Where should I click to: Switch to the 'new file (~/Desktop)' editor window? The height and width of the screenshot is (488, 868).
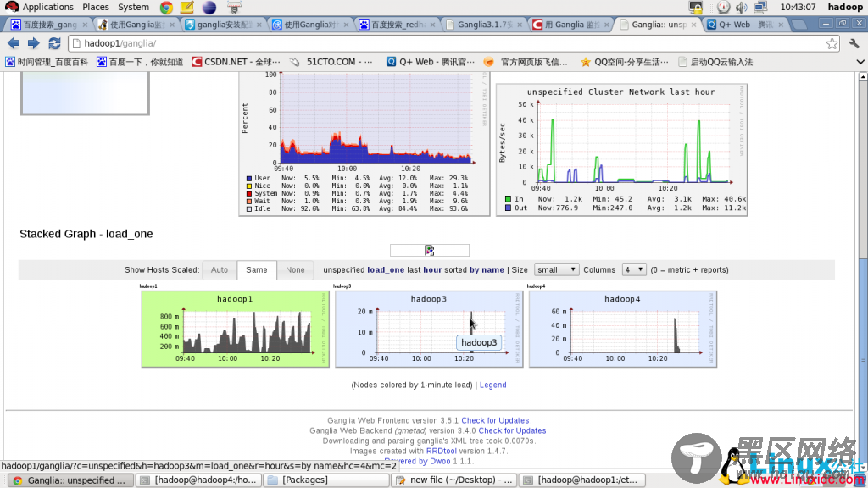coord(455,480)
